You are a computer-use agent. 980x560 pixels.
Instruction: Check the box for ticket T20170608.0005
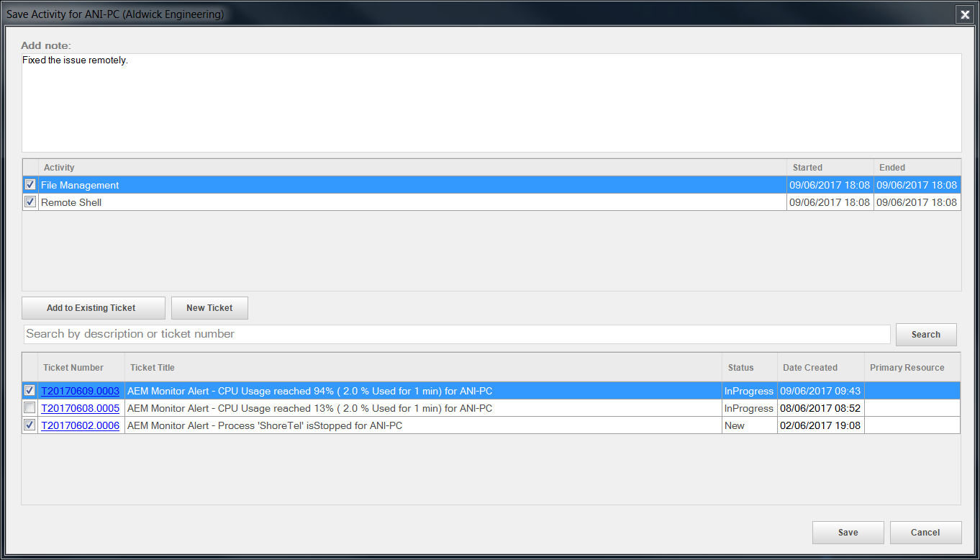pos(30,407)
